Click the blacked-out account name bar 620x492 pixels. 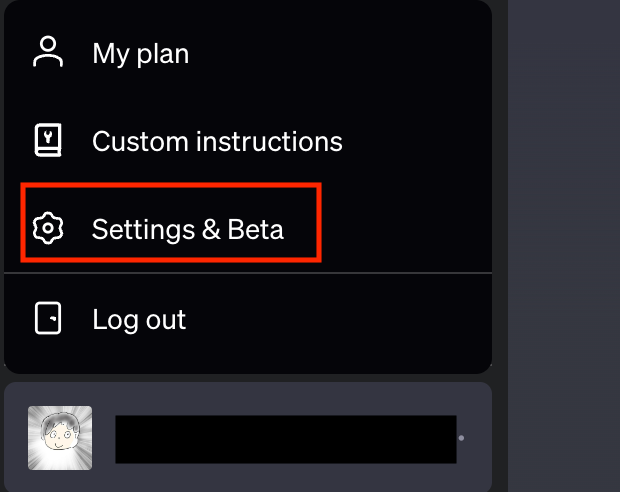[x=286, y=439]
